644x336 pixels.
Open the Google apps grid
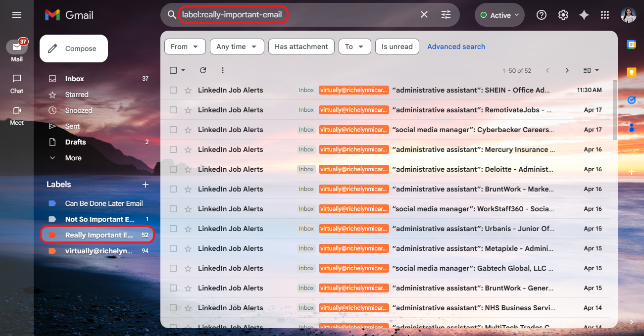coord(604,15)
